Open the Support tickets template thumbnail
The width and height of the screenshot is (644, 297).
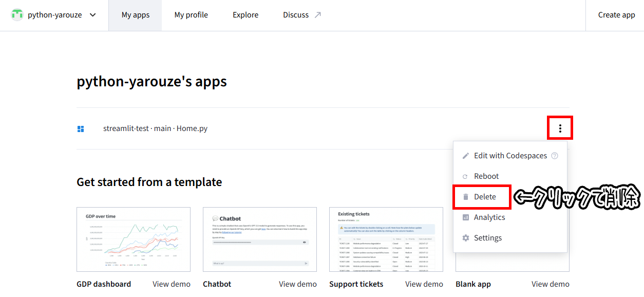(x=386, y=239)
